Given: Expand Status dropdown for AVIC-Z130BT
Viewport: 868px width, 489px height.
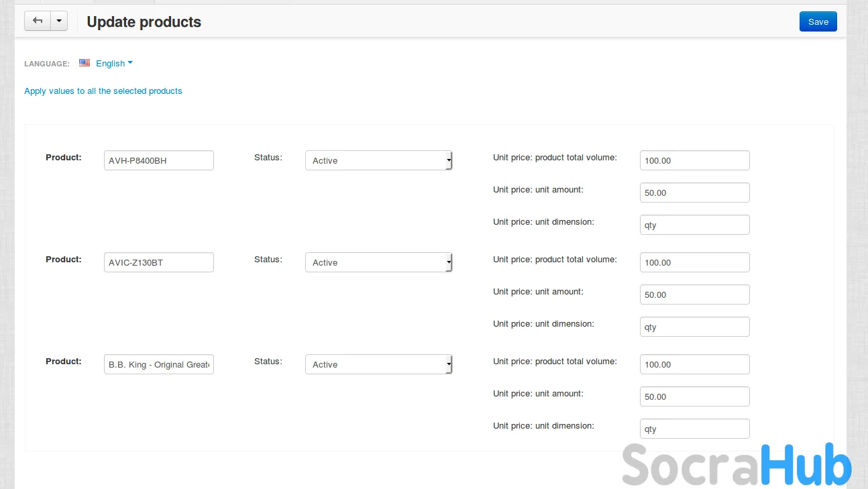Looking at the screenshot, I should tap(378, 262).
